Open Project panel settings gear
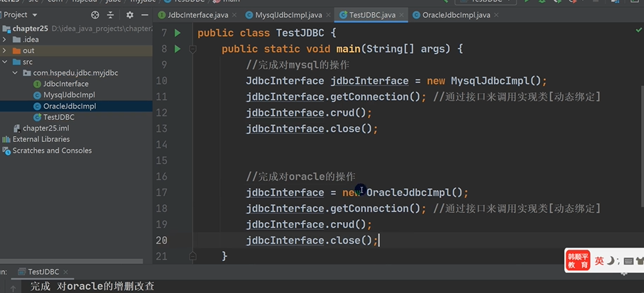This screenshot has height=293, width=644. tap(130, 15)
